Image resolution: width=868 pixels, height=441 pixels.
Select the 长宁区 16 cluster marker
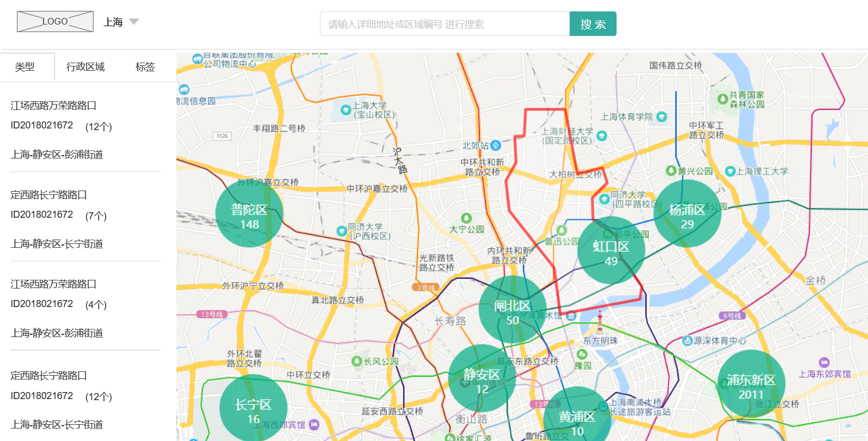[253, 408]
